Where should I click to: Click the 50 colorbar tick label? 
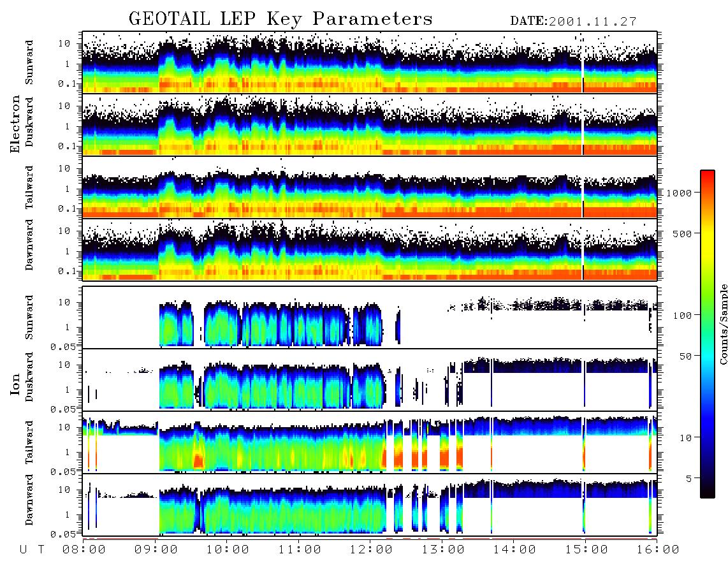pos(685,356)
